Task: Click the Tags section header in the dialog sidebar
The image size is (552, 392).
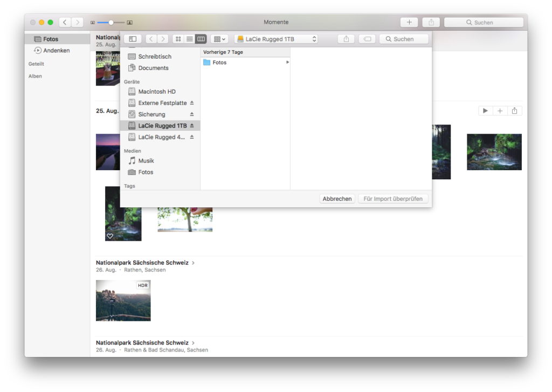Action: pos(129,186)
